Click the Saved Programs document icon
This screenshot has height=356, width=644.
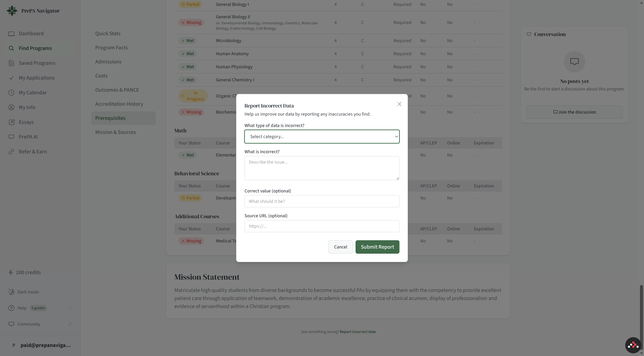click(11, 63)
